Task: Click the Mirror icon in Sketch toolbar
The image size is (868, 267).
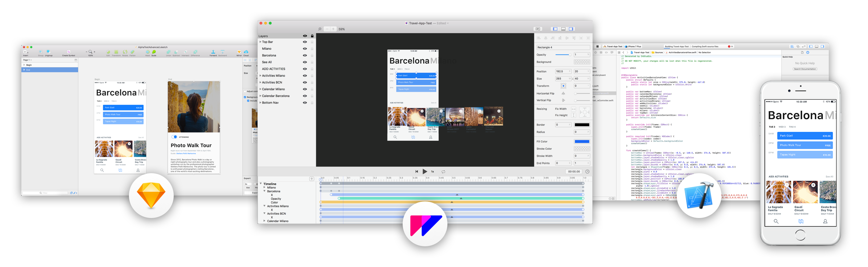Action: pos(239,52)
